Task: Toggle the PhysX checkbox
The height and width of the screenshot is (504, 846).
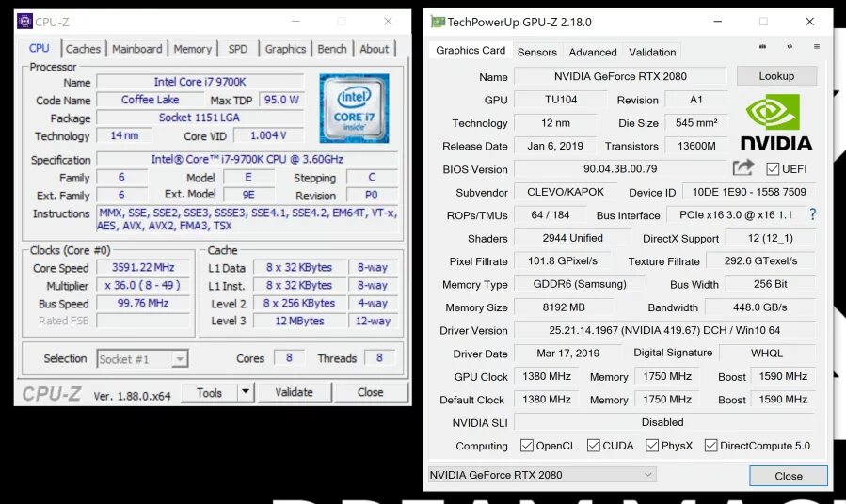Action: [652, 446]
